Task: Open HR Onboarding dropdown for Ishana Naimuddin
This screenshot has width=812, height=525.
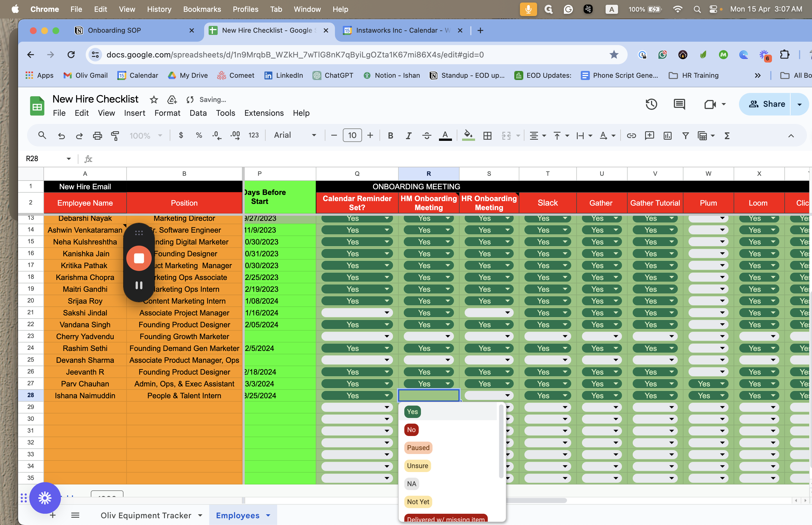Action: coord(507,395)
